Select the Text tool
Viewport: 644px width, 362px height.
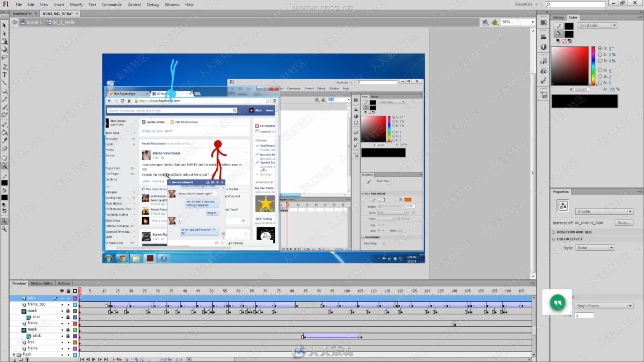click(x=4, y=75)
